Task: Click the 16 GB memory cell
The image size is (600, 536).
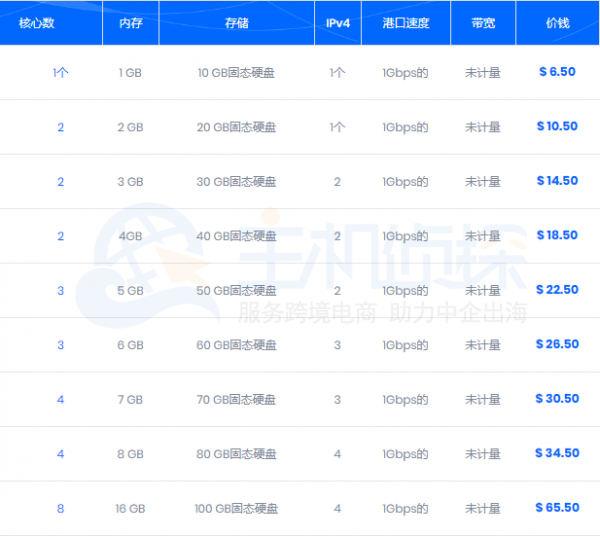Action: pos(130,509)
